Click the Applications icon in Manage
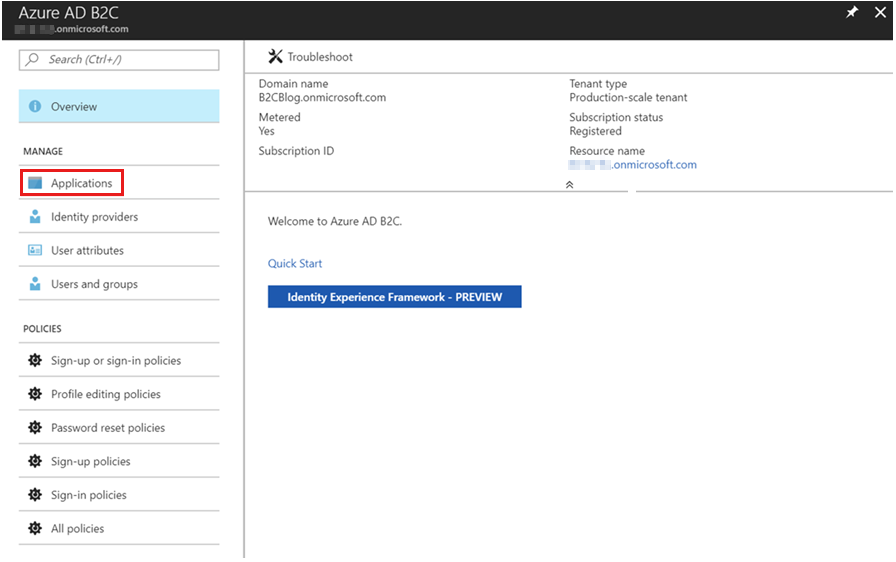 point(35,183)
